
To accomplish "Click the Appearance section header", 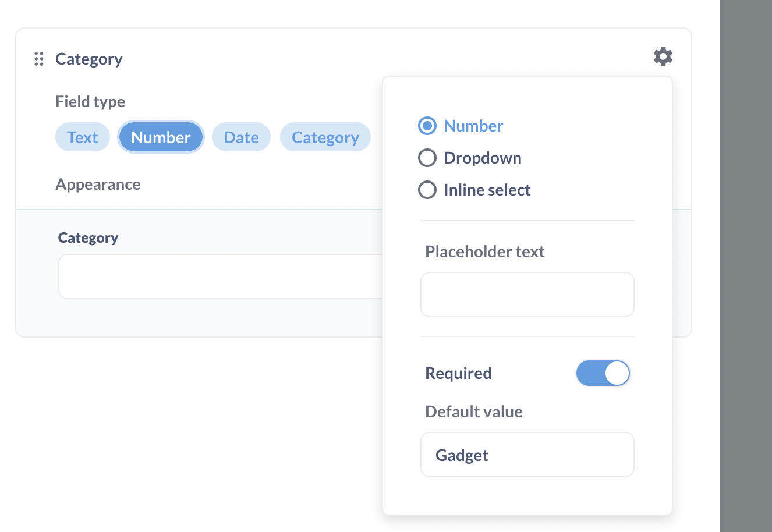I will [x=98, y=185].
